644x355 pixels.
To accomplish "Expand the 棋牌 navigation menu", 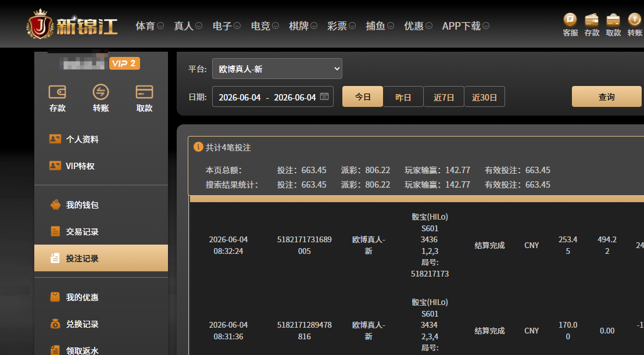I will click(x=303, y=26).
